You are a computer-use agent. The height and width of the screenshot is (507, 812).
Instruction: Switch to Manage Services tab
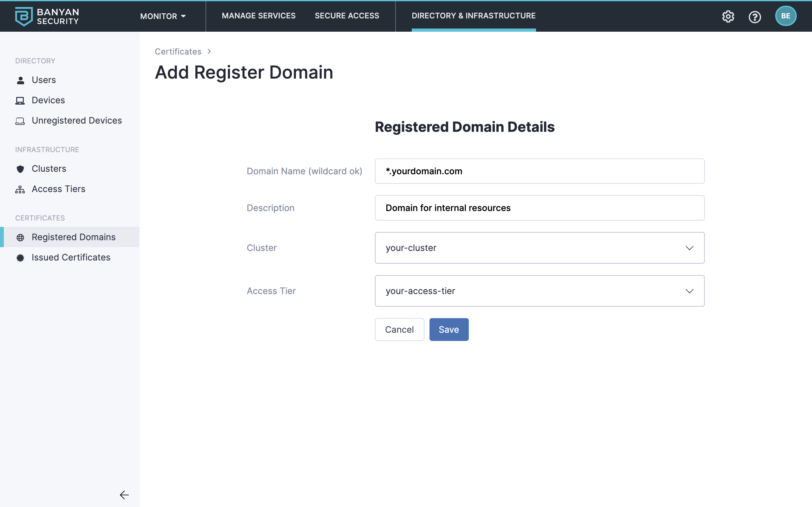[x=259, y=16]
